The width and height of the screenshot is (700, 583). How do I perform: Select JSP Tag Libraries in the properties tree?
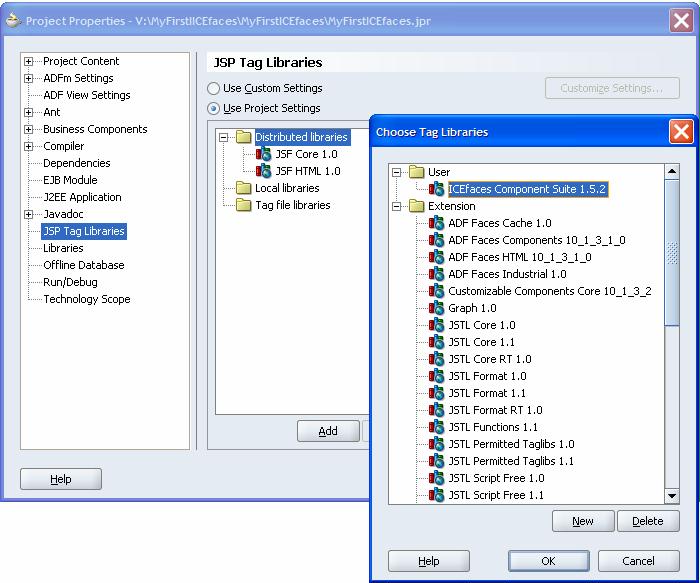[84, 231]
